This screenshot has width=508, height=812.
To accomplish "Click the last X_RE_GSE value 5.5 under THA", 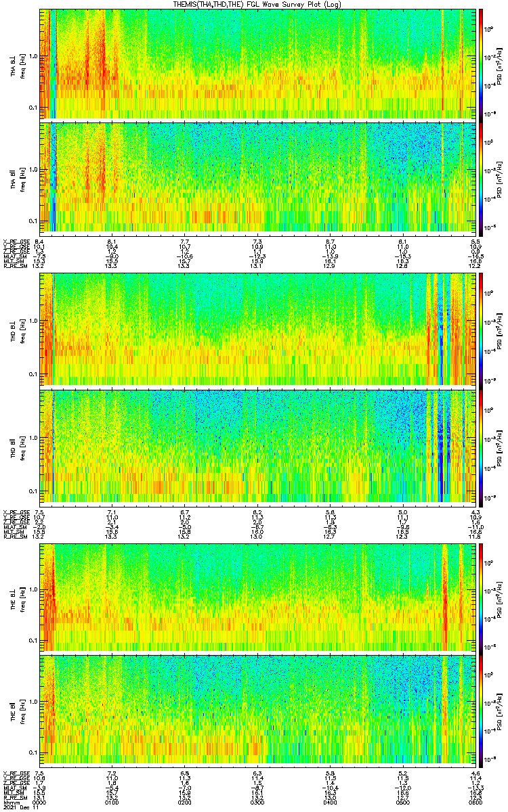I will click(x=475, y=242).
